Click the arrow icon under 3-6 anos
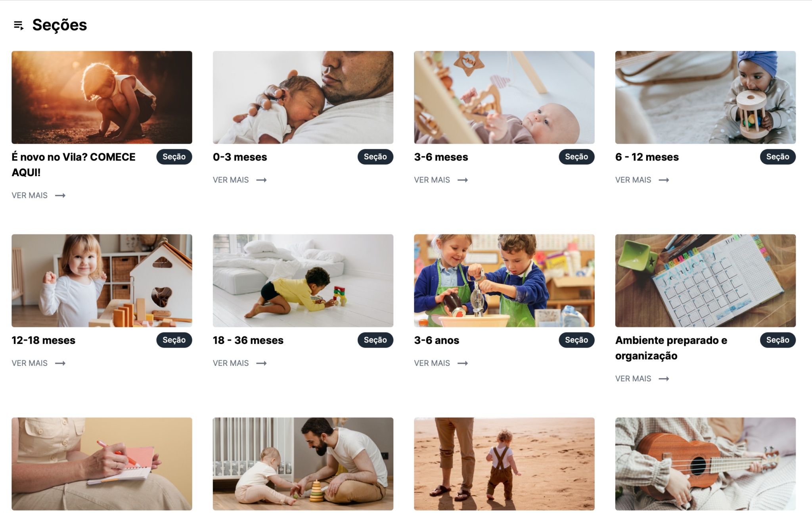Viewport: 812px width, 513px height. (x=463, y=363)
